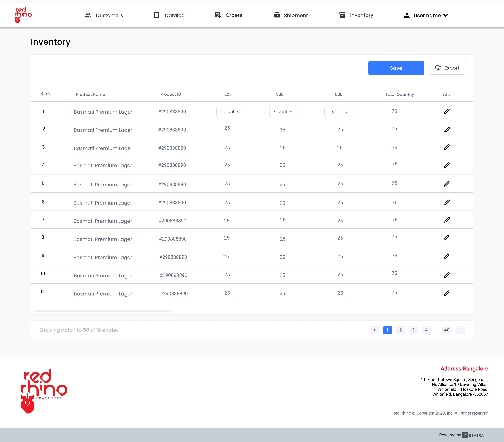The width and height of the screenshot is (504, 442).
Task: Open the Customers menu
Action: [x=104, y=15]
